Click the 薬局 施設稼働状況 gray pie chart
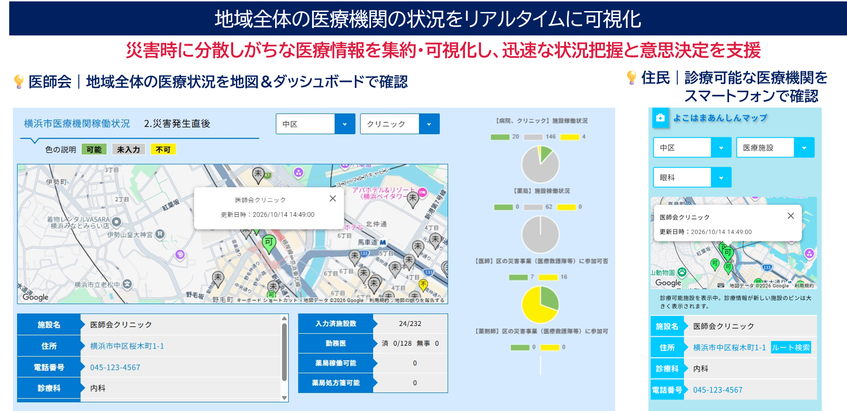Viewport: 847px width, 411px height. coord(540,234)
